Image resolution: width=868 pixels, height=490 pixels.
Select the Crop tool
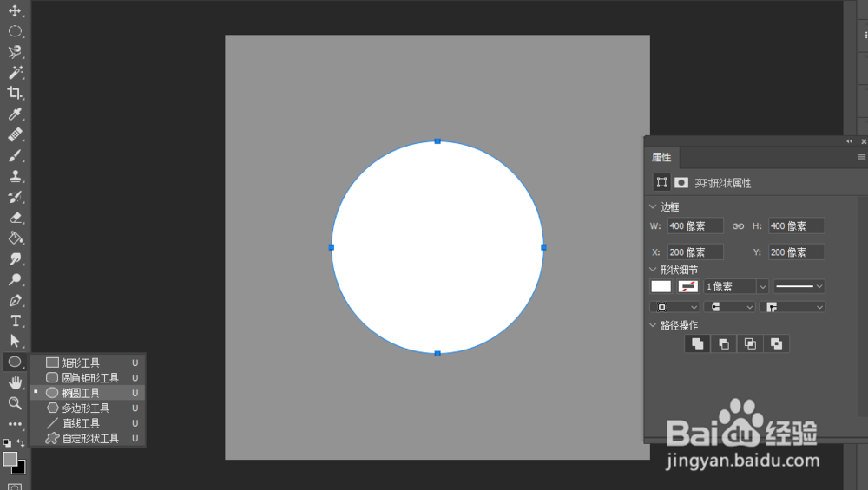[x=15, y=93]
